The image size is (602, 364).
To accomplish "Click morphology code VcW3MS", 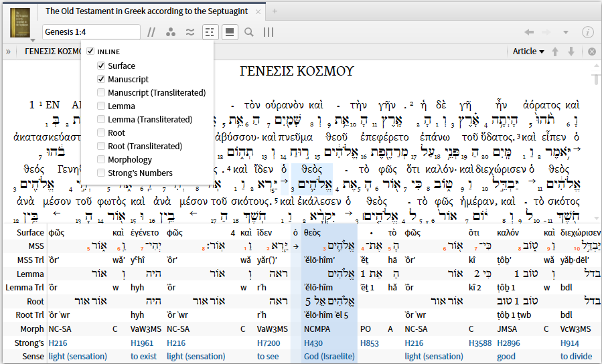I will click(575, 329).
